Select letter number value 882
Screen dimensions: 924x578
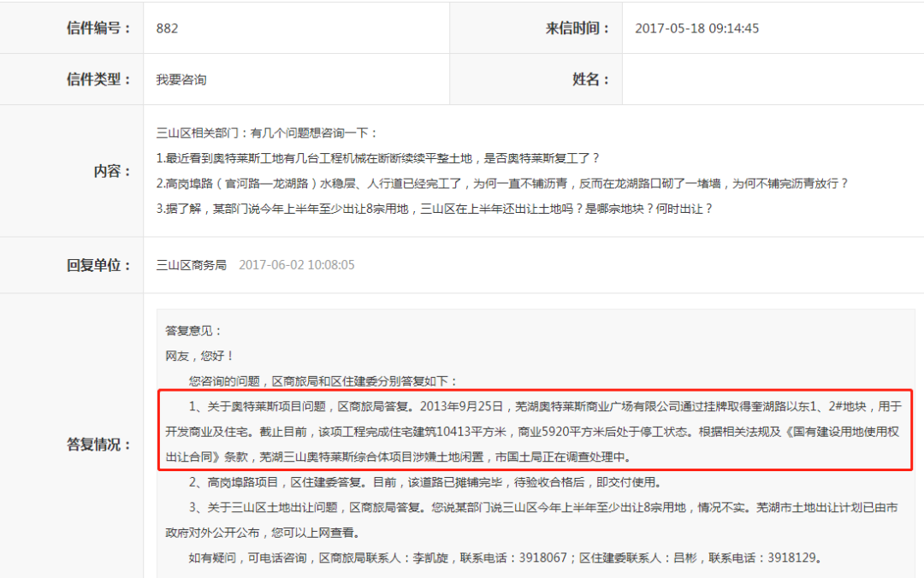click(168, 28)
